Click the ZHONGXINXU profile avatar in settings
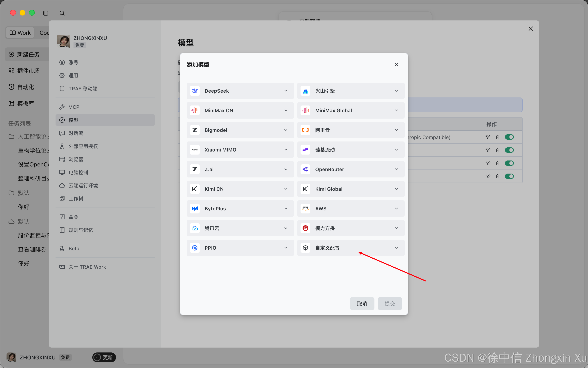The height and width of the screenshot is (368, 588). coord(64,41)
